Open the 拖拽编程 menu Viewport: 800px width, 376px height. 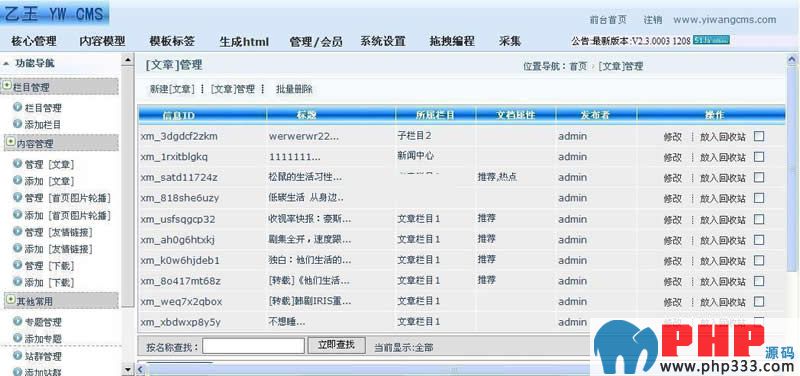pyautogui.click(x=452, y=41)
